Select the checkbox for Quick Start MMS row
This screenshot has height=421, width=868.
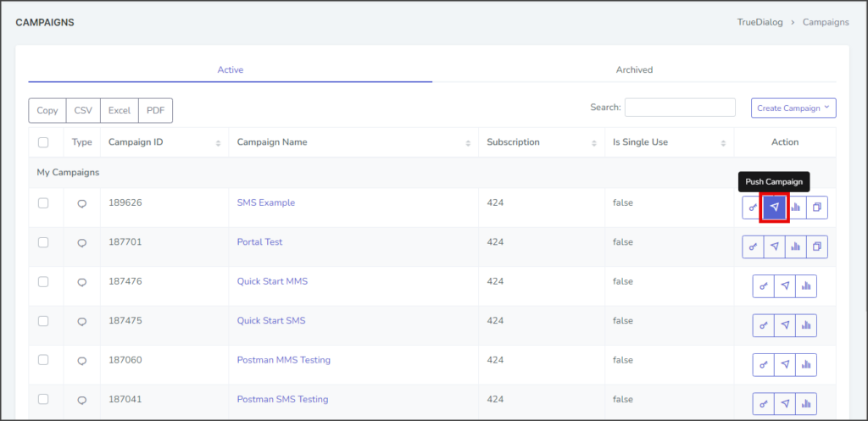pos(43,281)
